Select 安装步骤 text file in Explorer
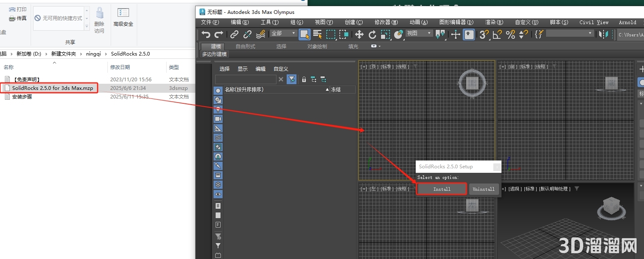 [x=22, y=97]
